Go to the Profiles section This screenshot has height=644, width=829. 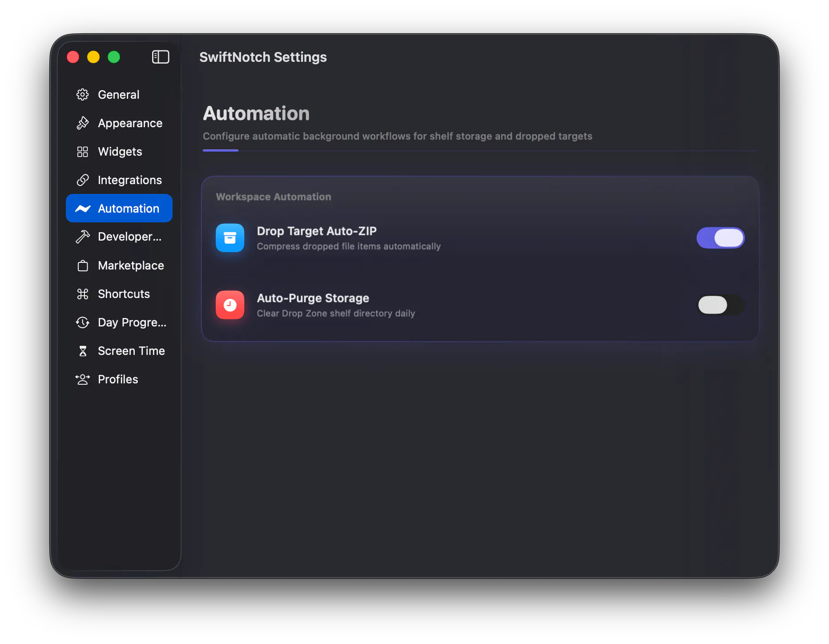pyautogui.click(x=119, y=379)
